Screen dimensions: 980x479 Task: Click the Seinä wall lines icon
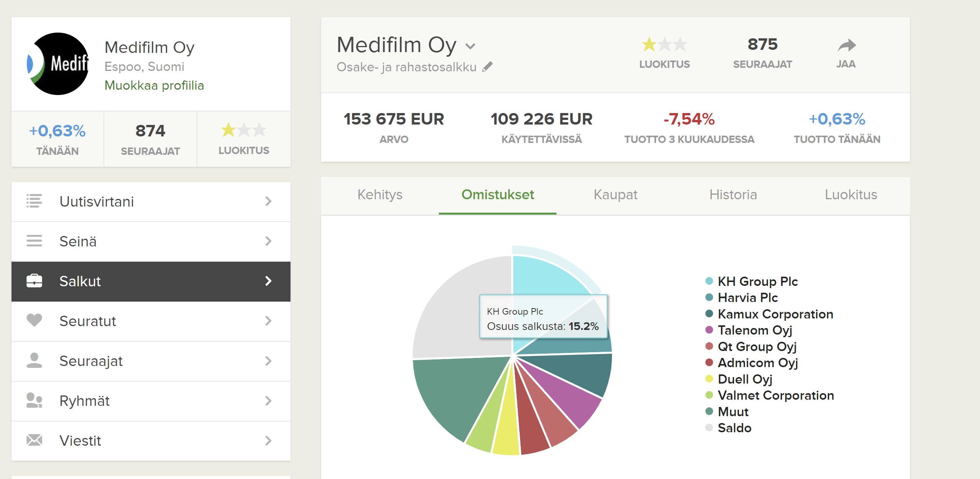(x=34, y=241)
